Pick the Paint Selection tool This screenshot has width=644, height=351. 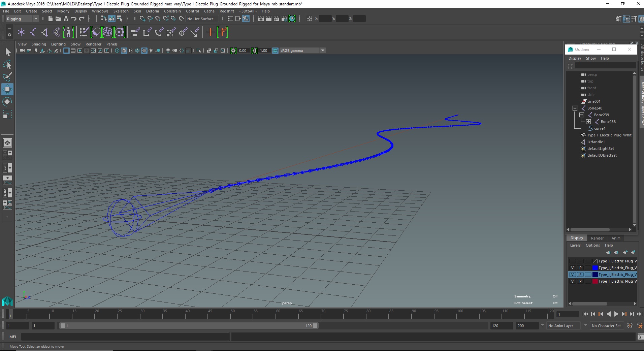tap(8, 77)
